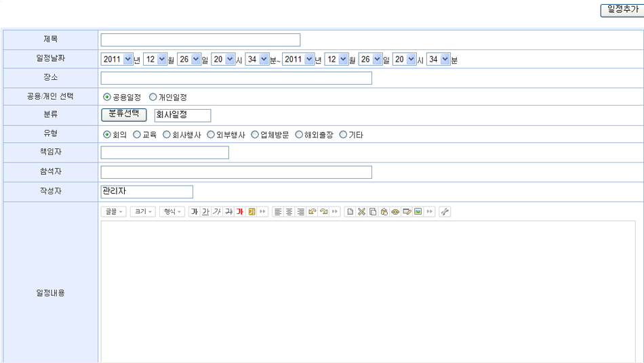
Task: Center align text in editor
Action: (x=289, y=212)
